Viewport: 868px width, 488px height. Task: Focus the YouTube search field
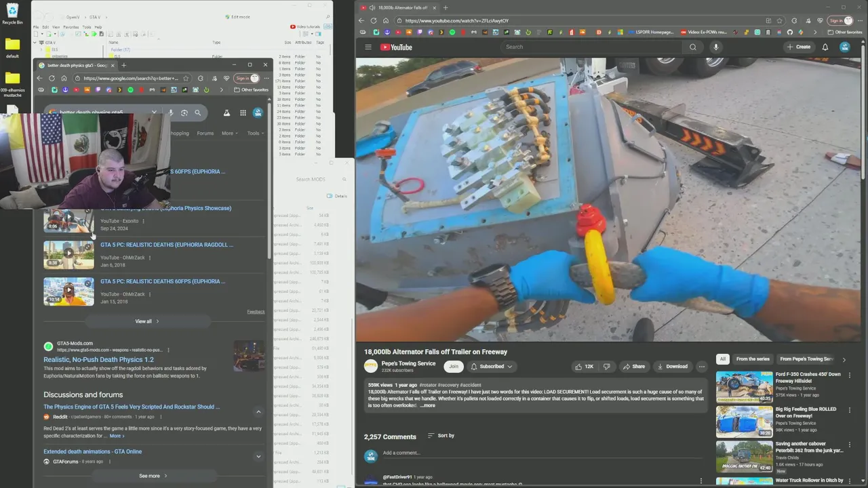591,47
